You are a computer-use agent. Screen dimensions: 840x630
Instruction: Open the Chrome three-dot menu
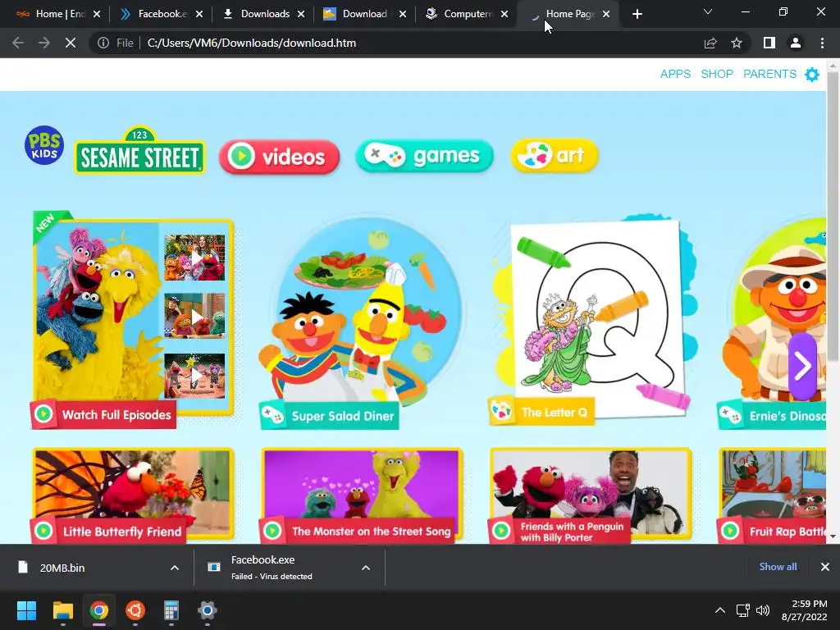[822, 43]
